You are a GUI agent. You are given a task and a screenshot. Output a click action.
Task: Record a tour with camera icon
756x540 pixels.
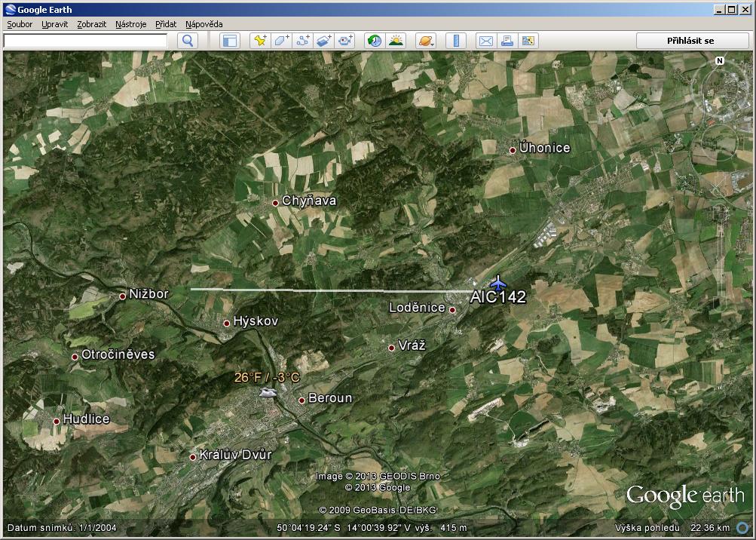coord(344,41)
